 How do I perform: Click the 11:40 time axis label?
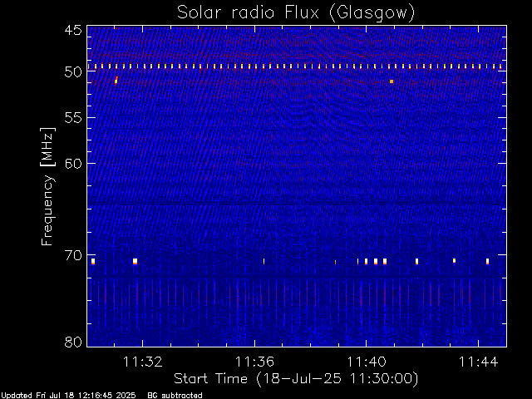coord(366,362)
